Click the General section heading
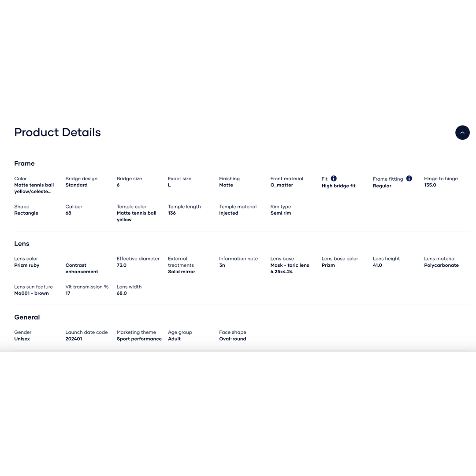Image resolution: width=476 pixels, height=476 pixels. (x=27, y=317)
